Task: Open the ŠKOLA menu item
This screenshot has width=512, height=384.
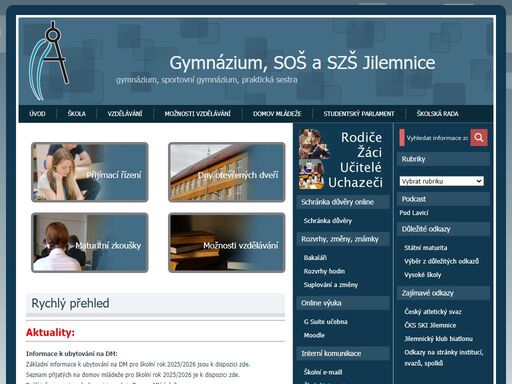Action: tap(77, 114)
